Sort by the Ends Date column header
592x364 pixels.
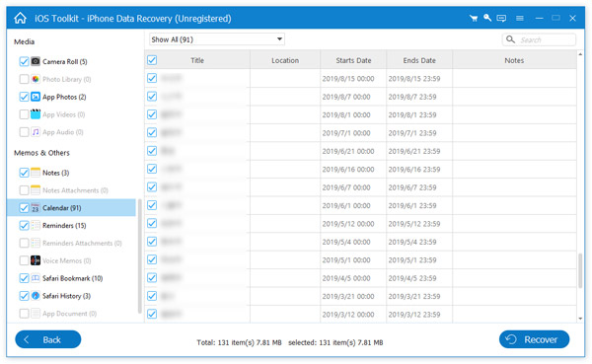419,60
